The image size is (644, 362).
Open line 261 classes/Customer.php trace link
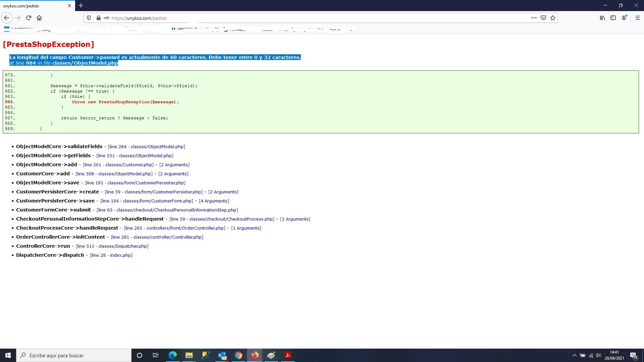(x=118, y=165)
